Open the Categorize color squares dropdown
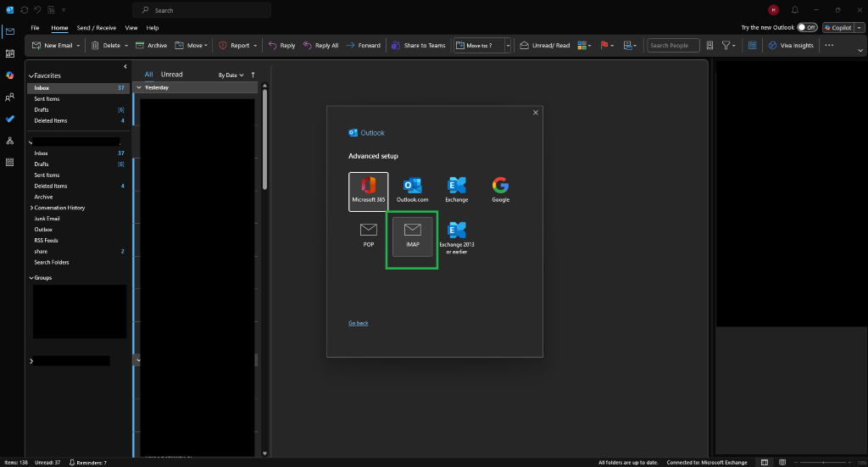 pyautogui.click(x=584, y=46)
